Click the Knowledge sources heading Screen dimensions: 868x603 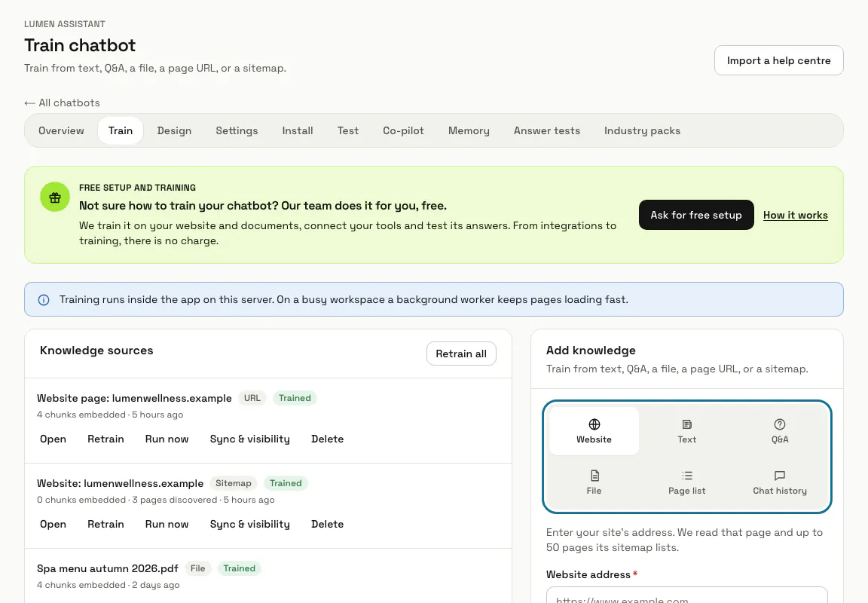point(96,350)
